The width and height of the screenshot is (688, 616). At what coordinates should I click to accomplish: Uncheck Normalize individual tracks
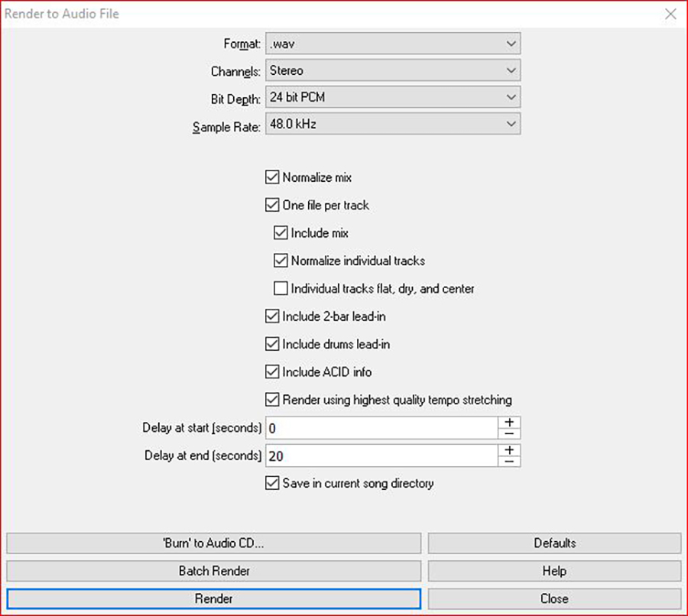pyautogui.click(x=281, y=261)
